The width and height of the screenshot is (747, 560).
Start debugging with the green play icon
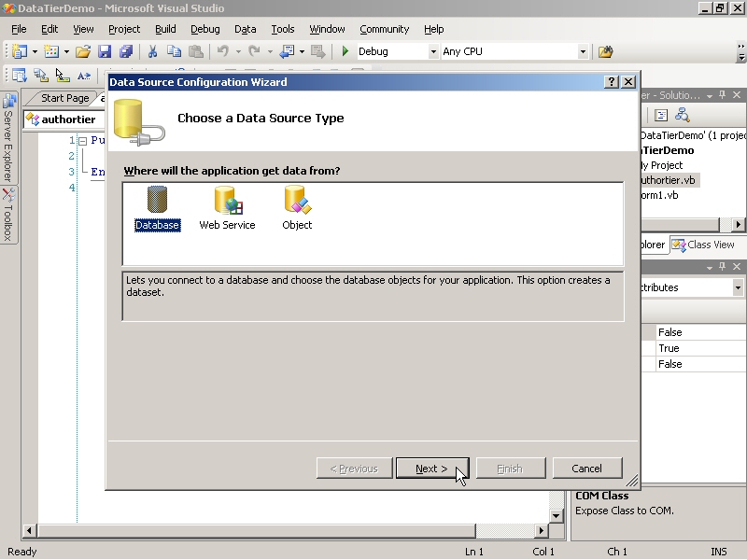pos(345,51)
